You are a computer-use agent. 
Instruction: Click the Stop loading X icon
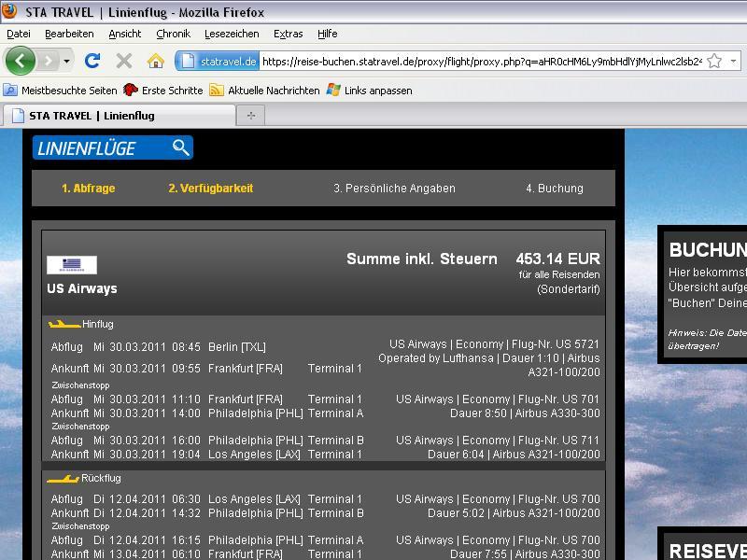click(x=124, y=61)
